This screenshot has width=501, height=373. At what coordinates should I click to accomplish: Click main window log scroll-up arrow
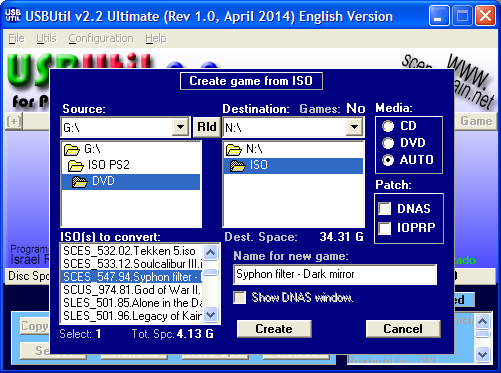pos(483,322)
